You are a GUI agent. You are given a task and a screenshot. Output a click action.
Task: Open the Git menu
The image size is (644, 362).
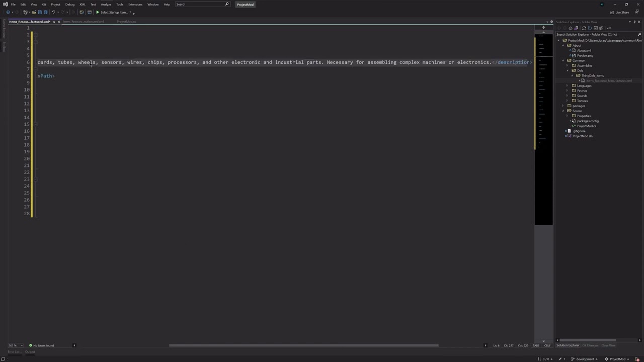[44, 5]
